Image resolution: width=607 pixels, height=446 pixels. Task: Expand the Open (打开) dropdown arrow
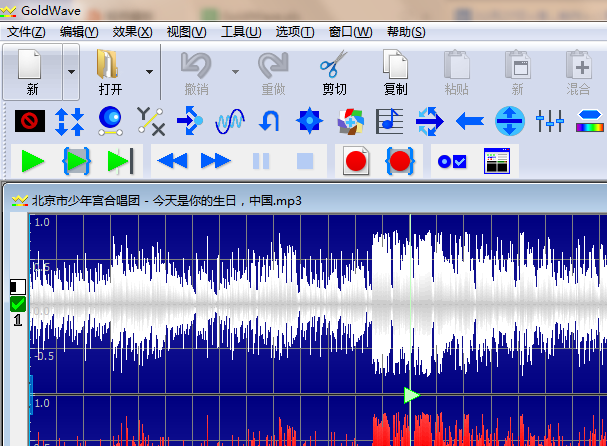[150, 73]
